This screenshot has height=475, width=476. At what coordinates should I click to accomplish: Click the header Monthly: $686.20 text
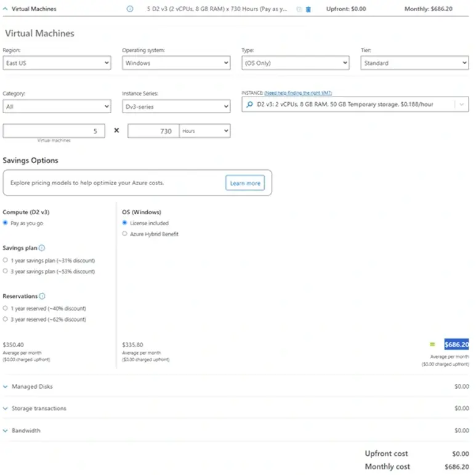coord(429,9)
